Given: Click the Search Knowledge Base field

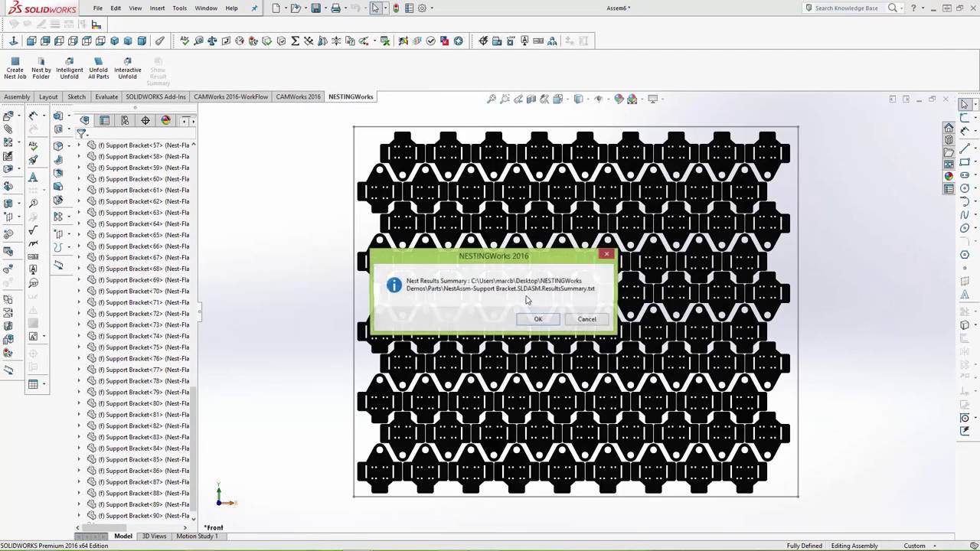Looking at the screenshot, I should pos(845,8).
